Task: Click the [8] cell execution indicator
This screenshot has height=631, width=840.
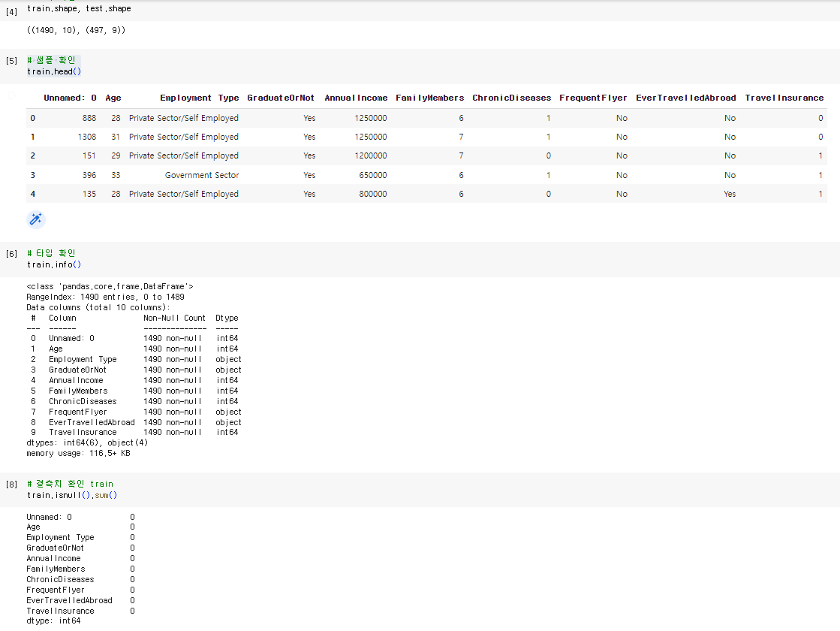Action: point(11,484)
